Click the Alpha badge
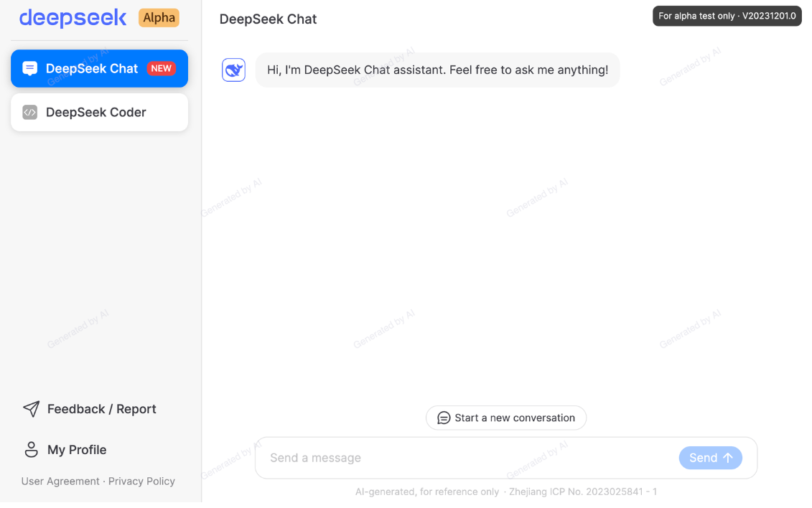This screenshot has height=508, width=812. (159, 18)
